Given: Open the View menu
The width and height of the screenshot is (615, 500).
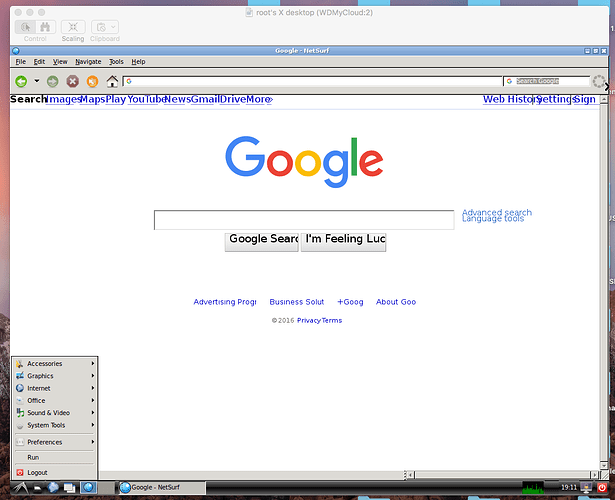Looking at the screenshot, I should (60, 62).
